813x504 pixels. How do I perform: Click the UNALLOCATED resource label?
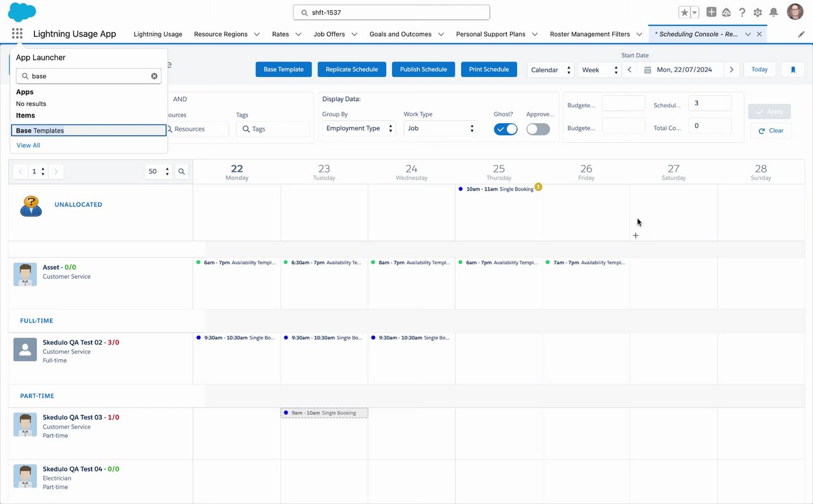point(78,204)
